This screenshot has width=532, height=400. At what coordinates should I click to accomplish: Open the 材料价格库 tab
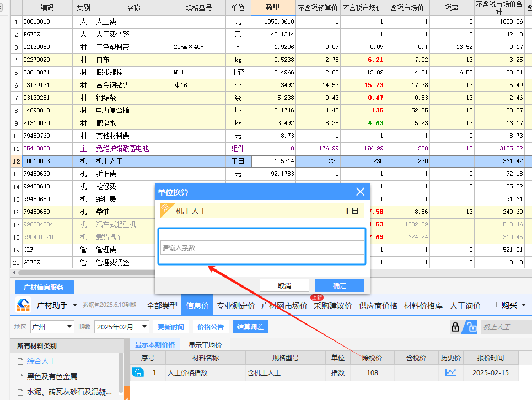click(x=423, y=306)
